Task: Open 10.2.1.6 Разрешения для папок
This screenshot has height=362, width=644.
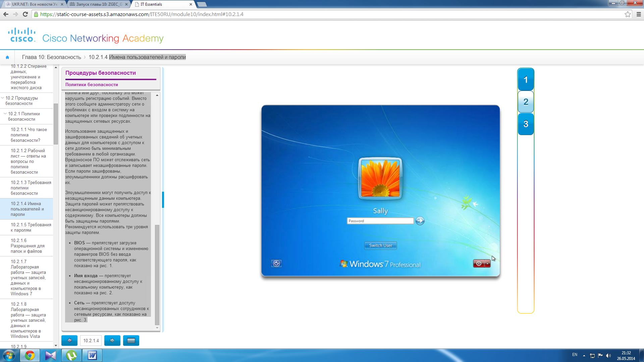Action: click(x=28, y=246)
